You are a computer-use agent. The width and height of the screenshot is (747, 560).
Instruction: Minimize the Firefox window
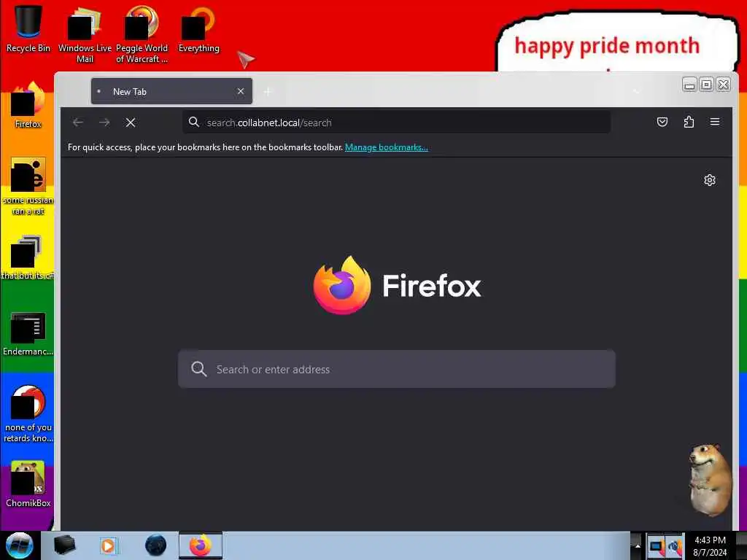[689, 85]
